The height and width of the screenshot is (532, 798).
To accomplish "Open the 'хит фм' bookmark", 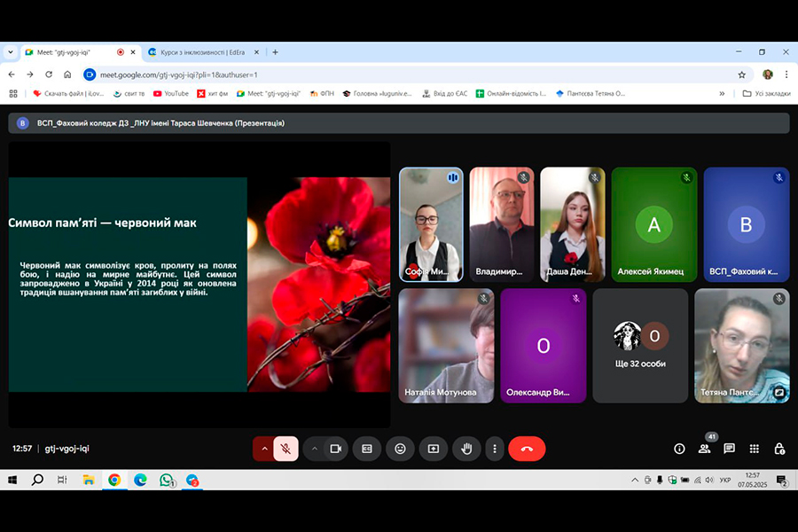I will coord(213,94).
